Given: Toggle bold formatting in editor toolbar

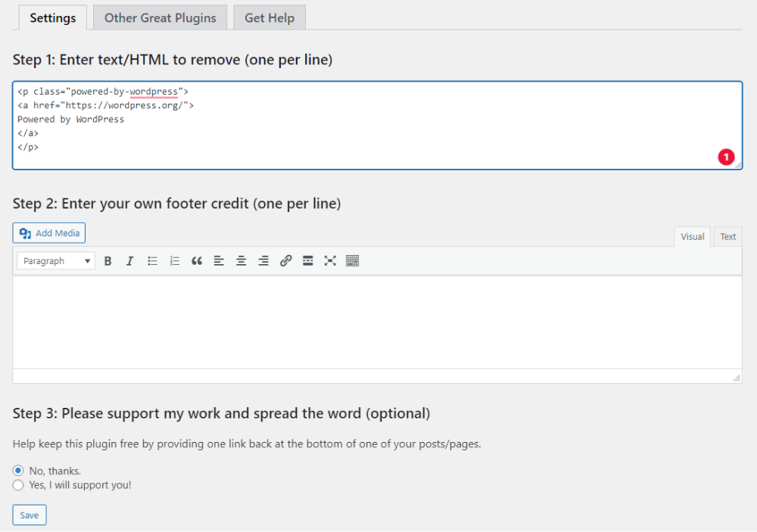Looking at the screenshot, I should coord(107,261).
